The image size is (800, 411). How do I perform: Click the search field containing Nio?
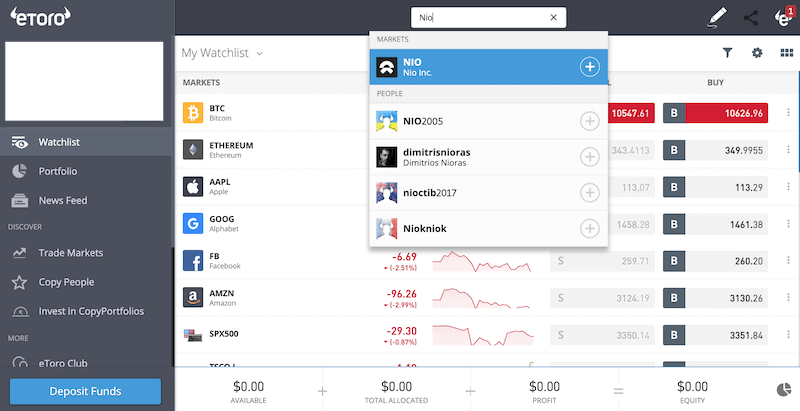click(x=488, y=17)
